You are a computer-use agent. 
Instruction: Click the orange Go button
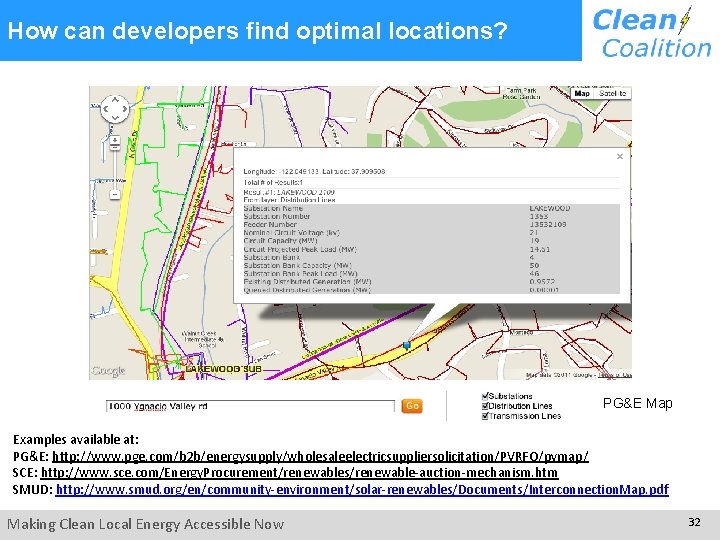[412, 406]
